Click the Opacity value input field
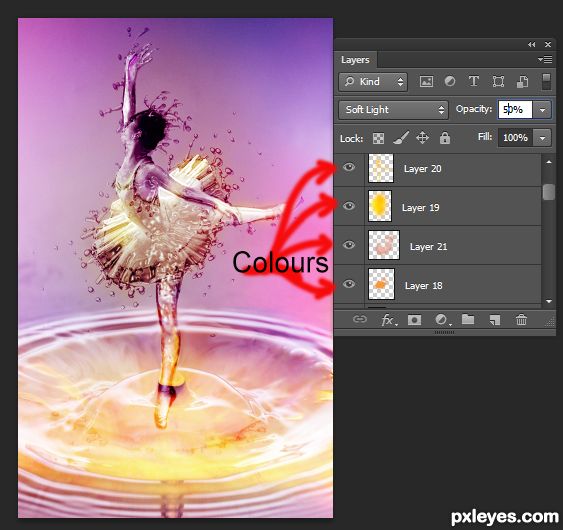Screen dimensions: 563x530 (x=515, y=110)
